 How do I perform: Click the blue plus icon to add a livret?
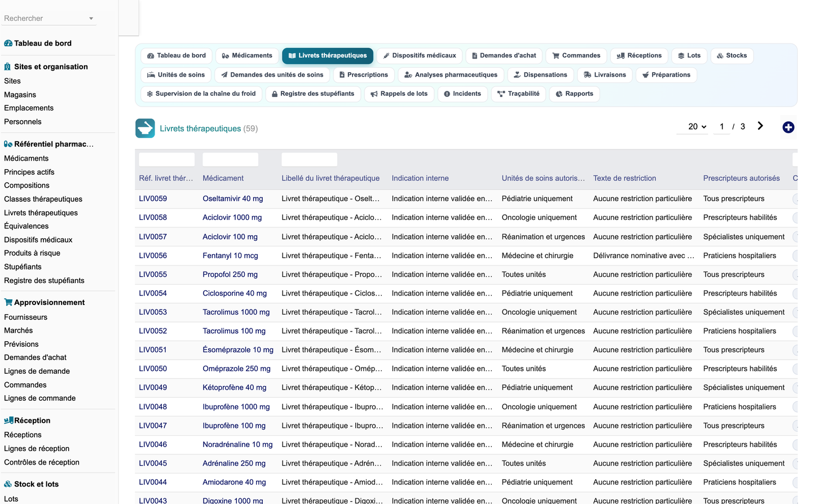click(x=788, y=127)
